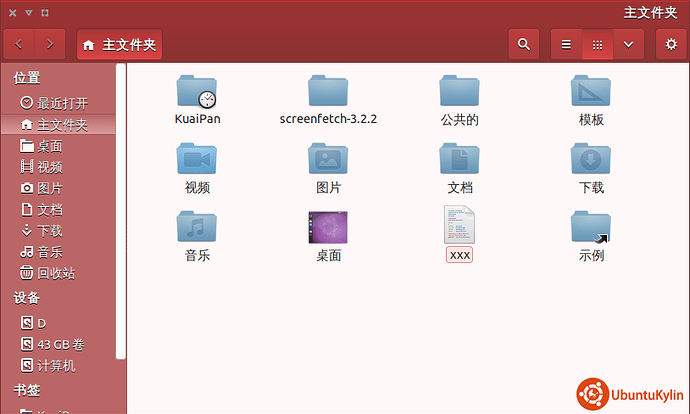The image size is (690, 414).
Task: Go back with the left arrow button
Action: pyautogui.click(x=18, y=44)
